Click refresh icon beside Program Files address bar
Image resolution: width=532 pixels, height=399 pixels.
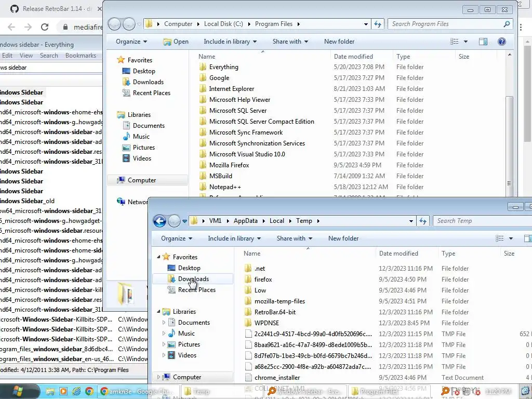tap(378, 24)
